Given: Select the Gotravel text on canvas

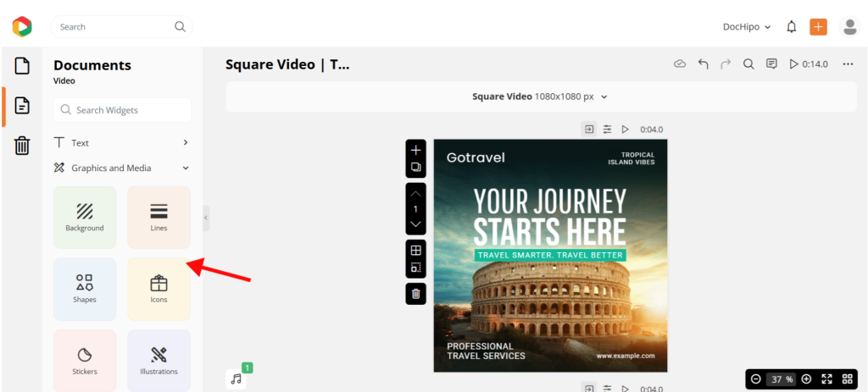Looking at the screenshot, I should 476,157.
